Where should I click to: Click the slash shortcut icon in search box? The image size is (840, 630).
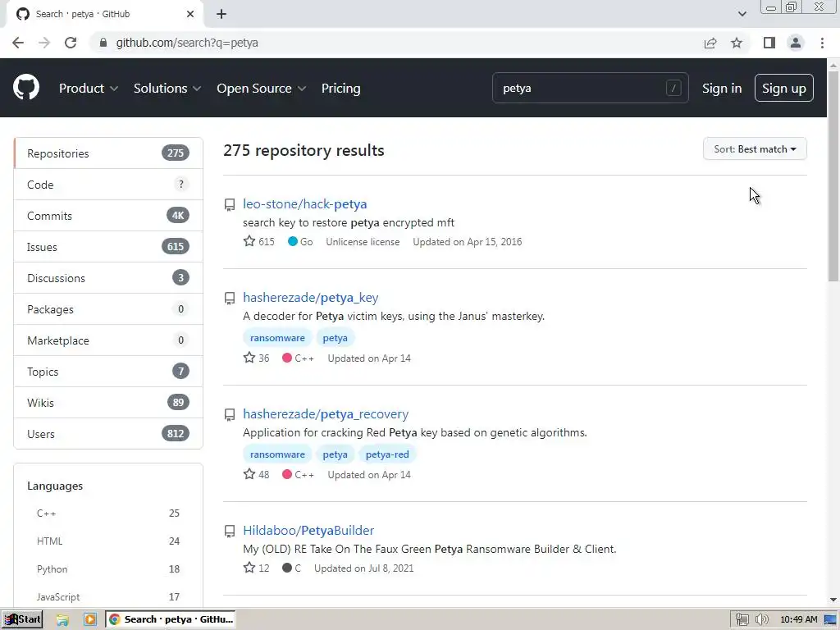pyautogui.click(x=673, y=88)
